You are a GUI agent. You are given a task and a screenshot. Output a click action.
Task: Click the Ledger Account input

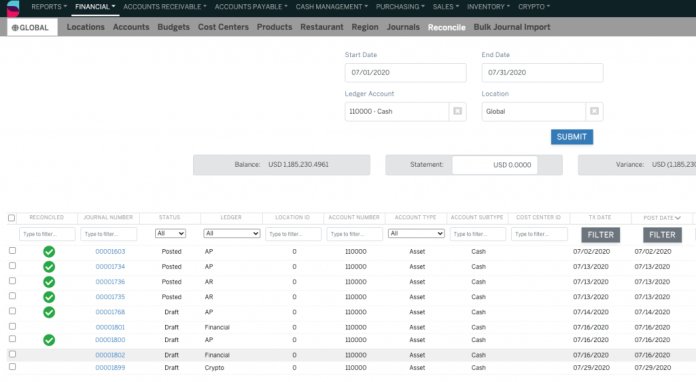(x=397, y=111)
